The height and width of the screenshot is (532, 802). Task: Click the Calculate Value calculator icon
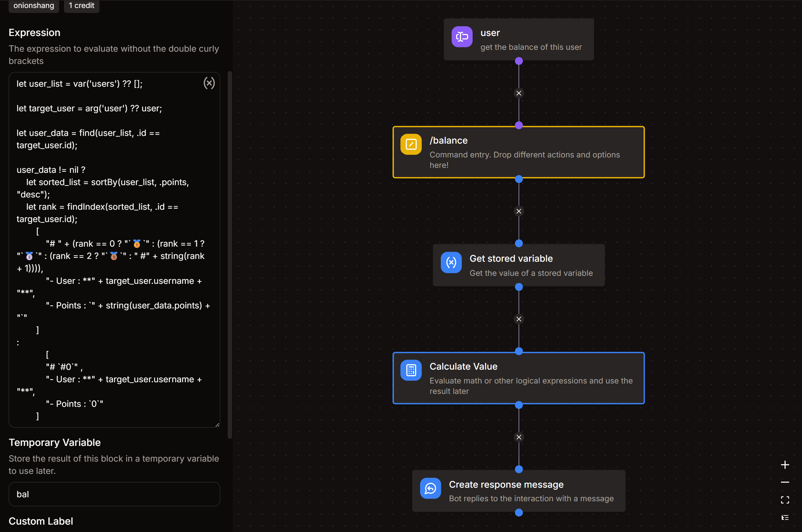tap(411, 370)
